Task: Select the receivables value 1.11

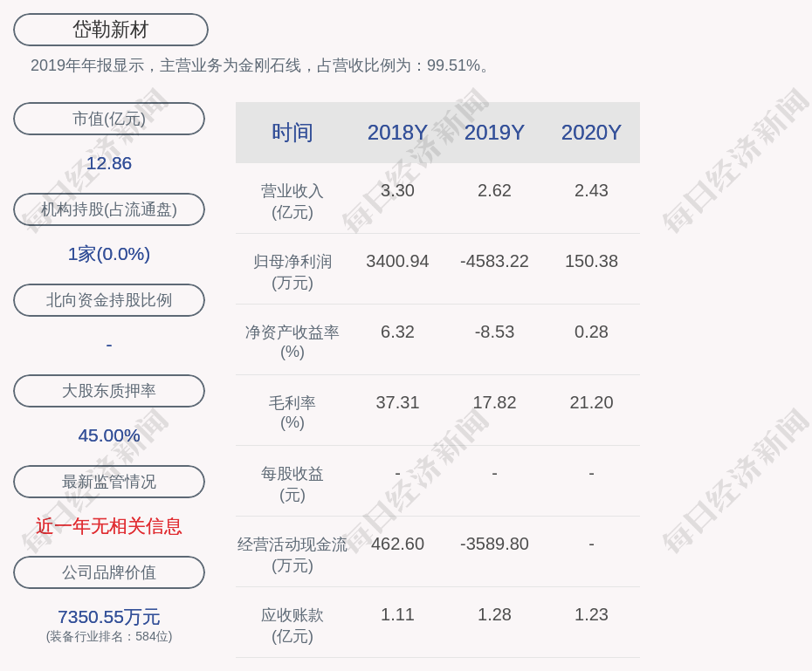Action: click(x=398, y=614)
